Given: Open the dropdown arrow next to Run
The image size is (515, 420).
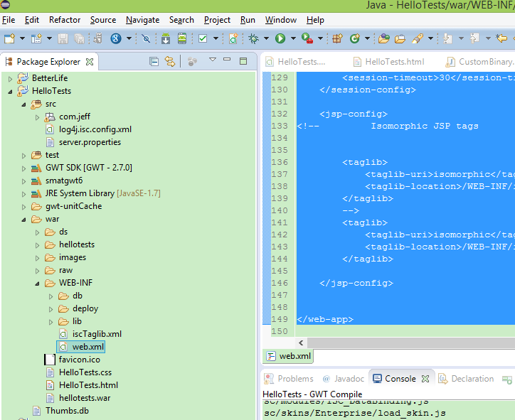Looking at the screenshot, I should pos(292,39).
